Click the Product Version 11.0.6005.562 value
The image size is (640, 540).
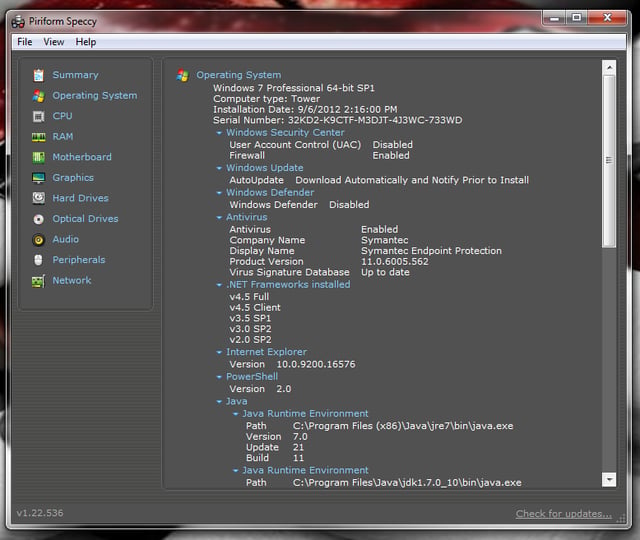coord(395,262)
